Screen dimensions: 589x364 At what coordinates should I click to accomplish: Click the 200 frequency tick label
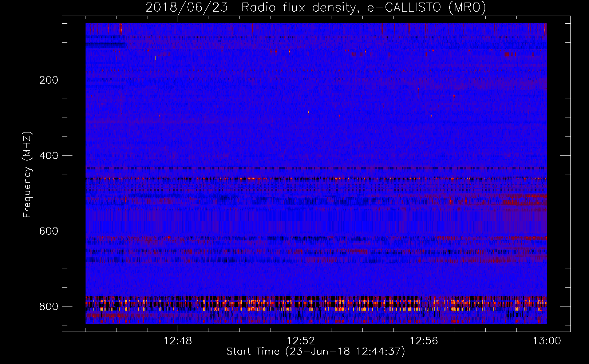(48, 80)
